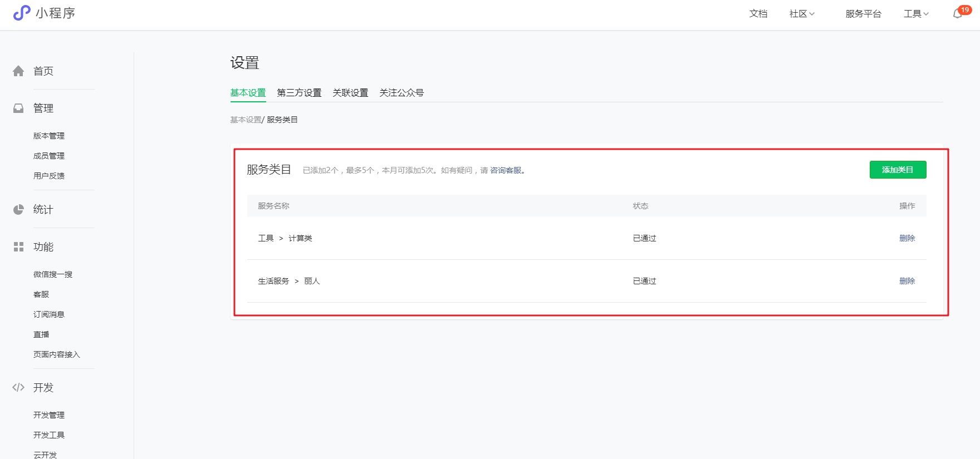This screenshot has height=459, width=980.
Task: Click the inbox icon beside 管理
Action: click(x=18, y=108)
